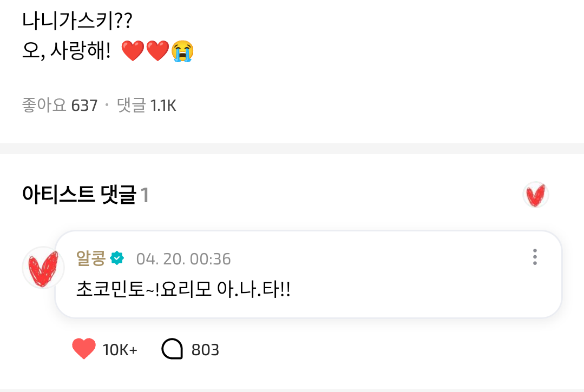Tap the second red heart emoji in post

coord(158,52)
